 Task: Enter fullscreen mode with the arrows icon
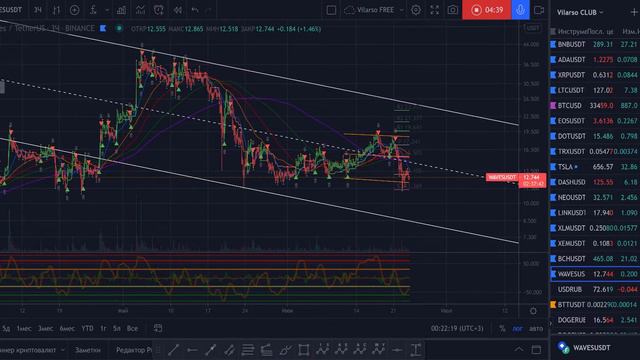[x=434, y=10]
